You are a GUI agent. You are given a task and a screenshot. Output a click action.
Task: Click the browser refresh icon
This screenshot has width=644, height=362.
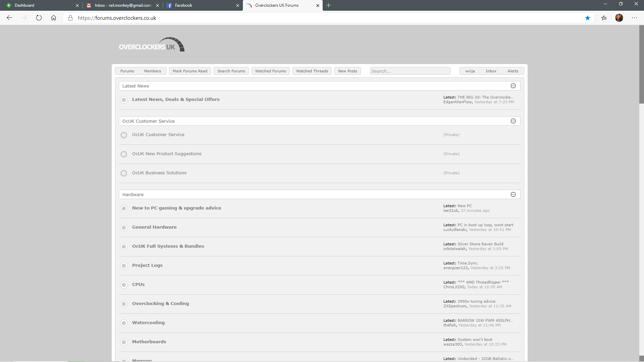[39, 18]
